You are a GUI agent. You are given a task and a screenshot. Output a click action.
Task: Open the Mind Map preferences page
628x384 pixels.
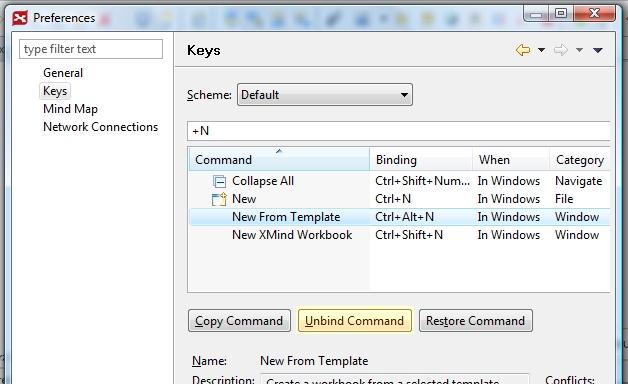[x=70, y=109]
